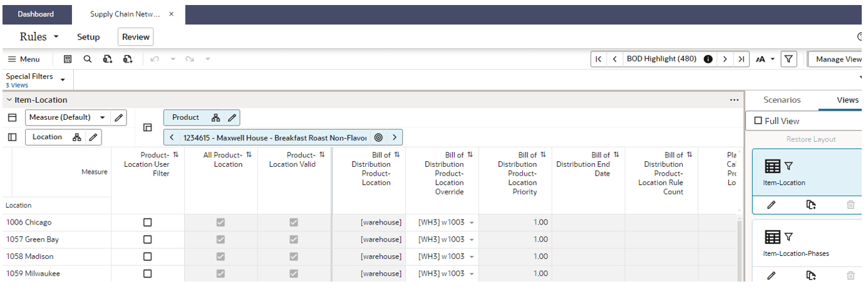Open the Review step

point(136,37)
